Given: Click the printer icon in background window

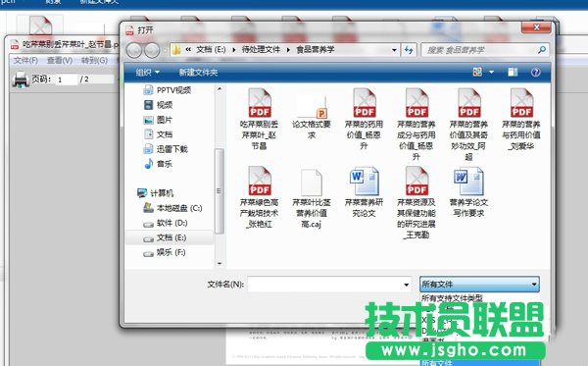Looking at the screenshot, I should (x=21, y=79).
